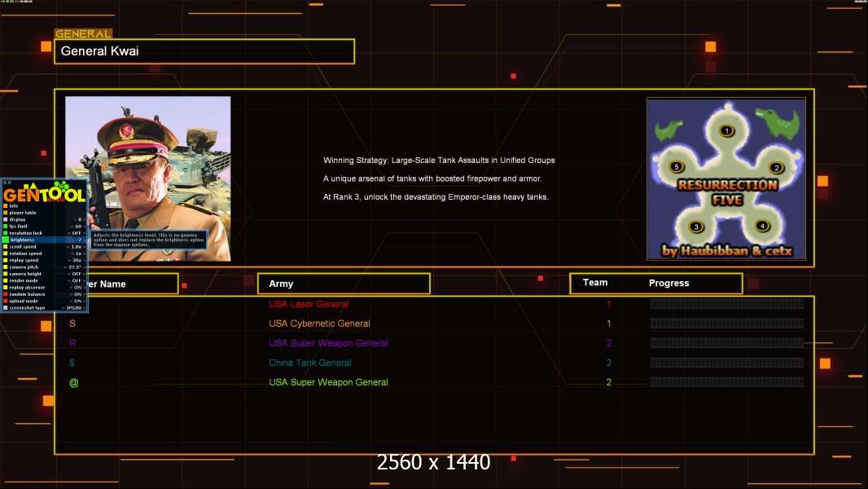Click the USA Cybernetic General progress bar
The width and height of the screenshot is (868, 489).
[x=727, y=324]
